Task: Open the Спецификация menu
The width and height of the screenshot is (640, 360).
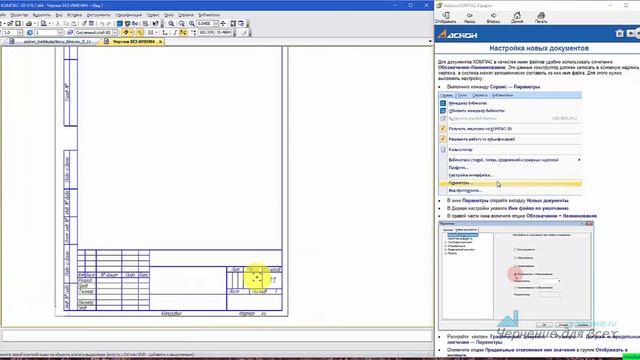Action: 129,15
